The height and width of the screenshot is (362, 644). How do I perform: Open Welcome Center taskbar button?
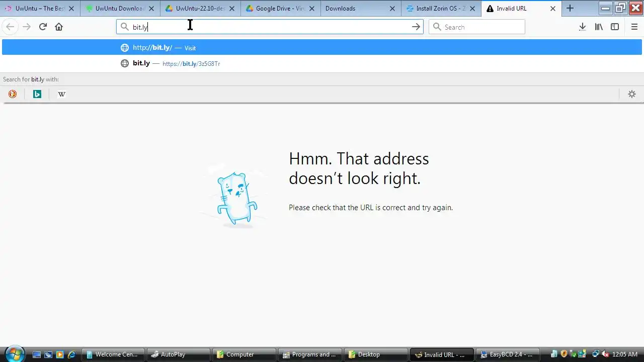click(113, 354)
